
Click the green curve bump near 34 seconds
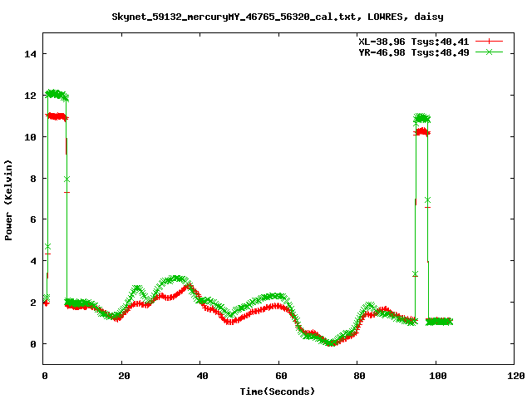175,279
